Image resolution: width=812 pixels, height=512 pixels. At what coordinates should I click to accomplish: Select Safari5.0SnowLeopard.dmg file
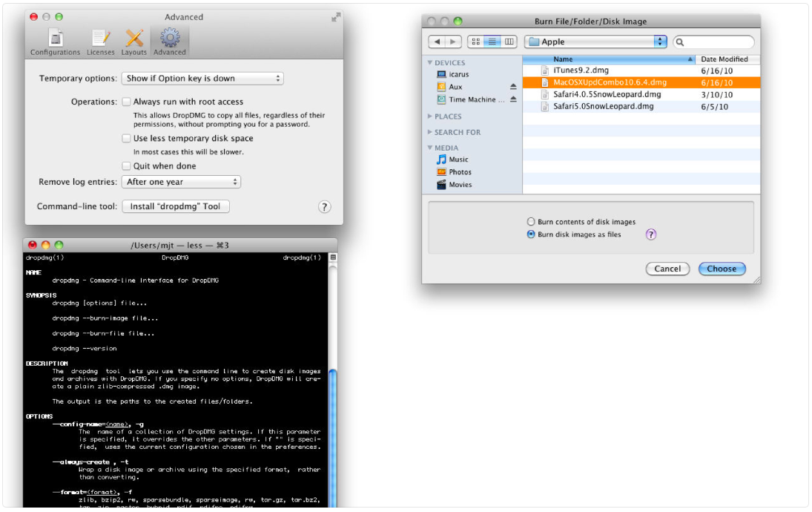641,106
